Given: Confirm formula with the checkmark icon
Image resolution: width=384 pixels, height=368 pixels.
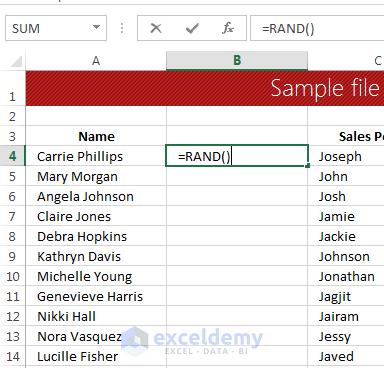Looking at the screenshot, I should (x=192, y=28).
